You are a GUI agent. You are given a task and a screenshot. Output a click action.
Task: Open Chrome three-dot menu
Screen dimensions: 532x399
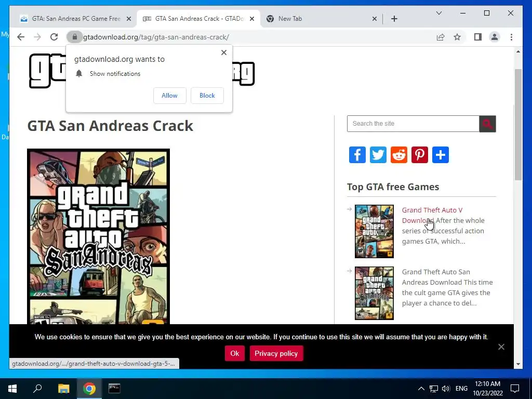(511, 37)
